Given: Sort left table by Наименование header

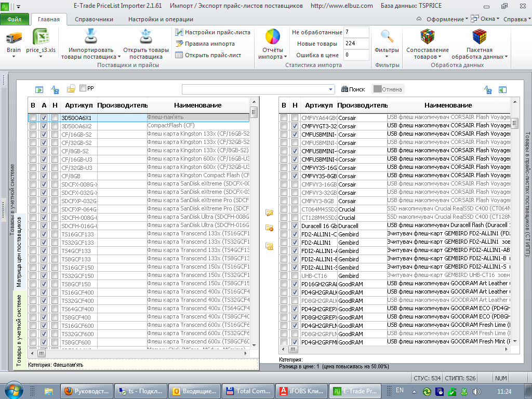Looking at the screenshot, I should (x=198, y=105).
